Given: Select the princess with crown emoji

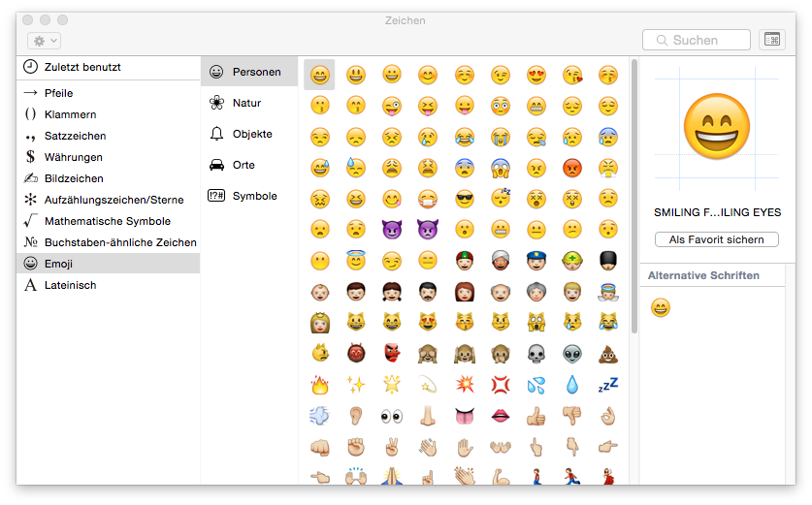Looking at the screenshot, I should (x=320, y=323).
